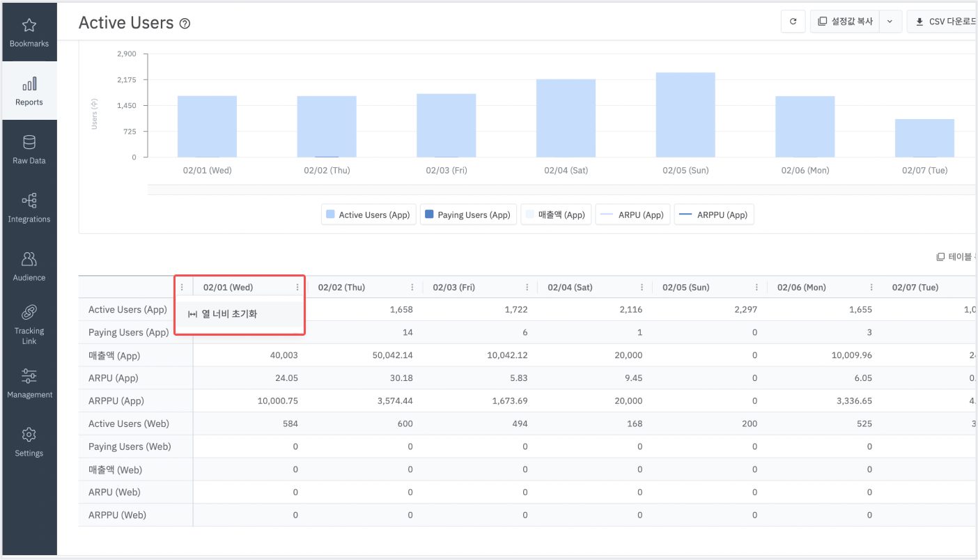Screen dimensions: 978x560
Task: Go to Reports in the sidebar
Action: 29,91
